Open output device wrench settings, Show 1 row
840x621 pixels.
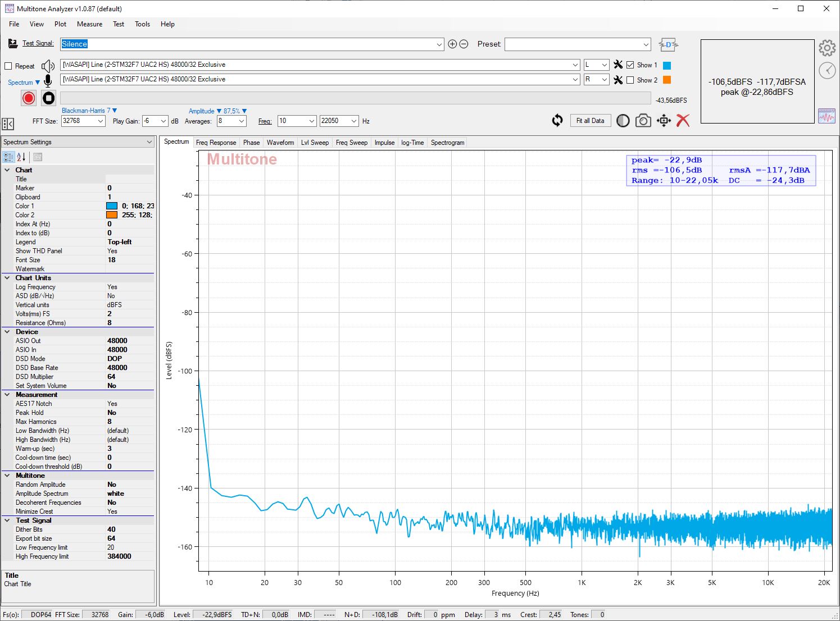click(618, 65)
